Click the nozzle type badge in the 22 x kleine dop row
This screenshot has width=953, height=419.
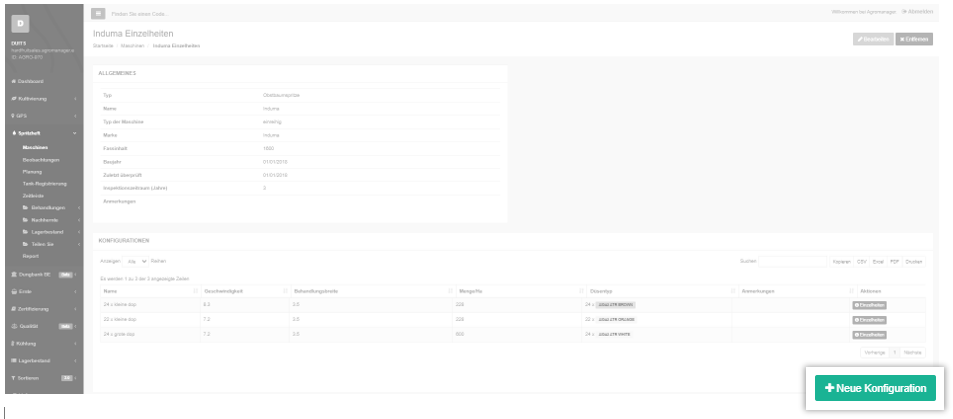(x=616, y=319)
